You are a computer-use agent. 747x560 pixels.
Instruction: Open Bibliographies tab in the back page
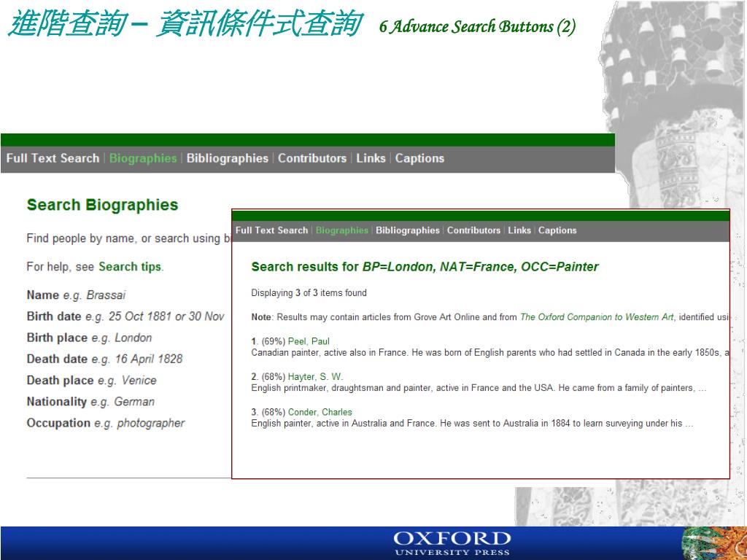pos(228,158)
